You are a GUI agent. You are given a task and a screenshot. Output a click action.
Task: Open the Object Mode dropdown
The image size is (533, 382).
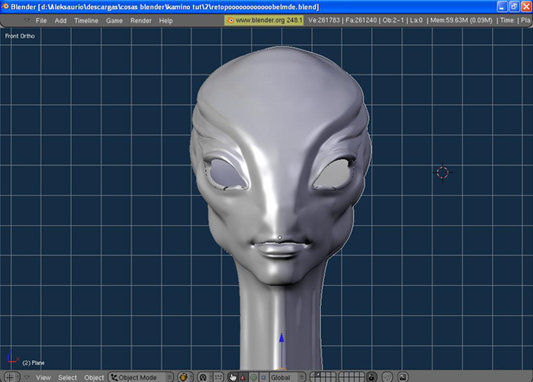coord(141,377)
